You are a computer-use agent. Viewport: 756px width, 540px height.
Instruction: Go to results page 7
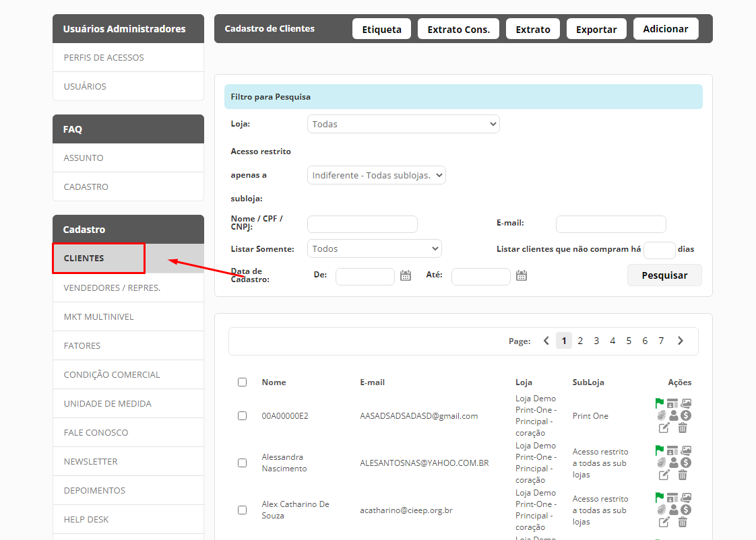pos(661,341)
